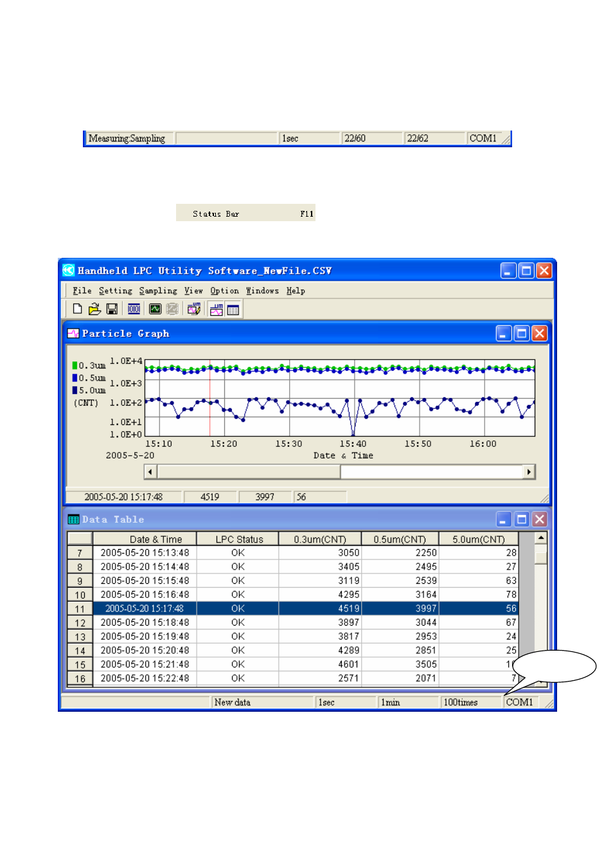
Task: Click the 0.5um value 3164
Action: [x=400, y=595]
